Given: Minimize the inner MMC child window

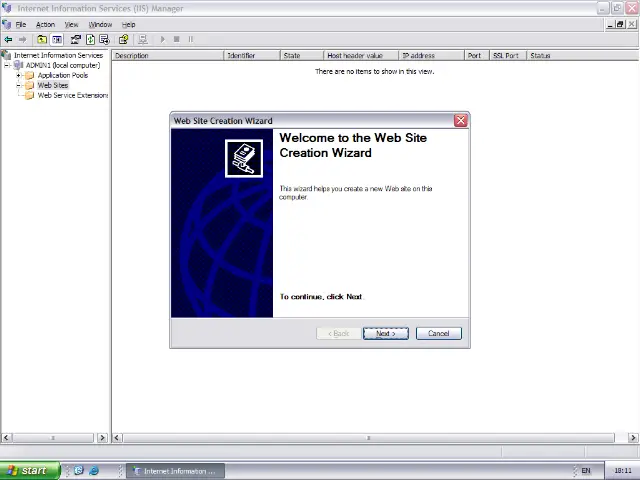Looking at the screenshot, I should click(610, 24).
